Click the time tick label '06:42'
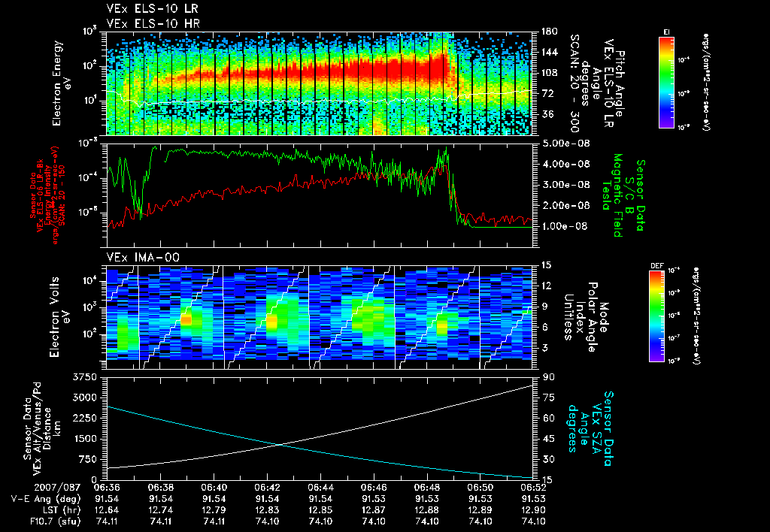 pyautogui.click(x=267, y=488)
